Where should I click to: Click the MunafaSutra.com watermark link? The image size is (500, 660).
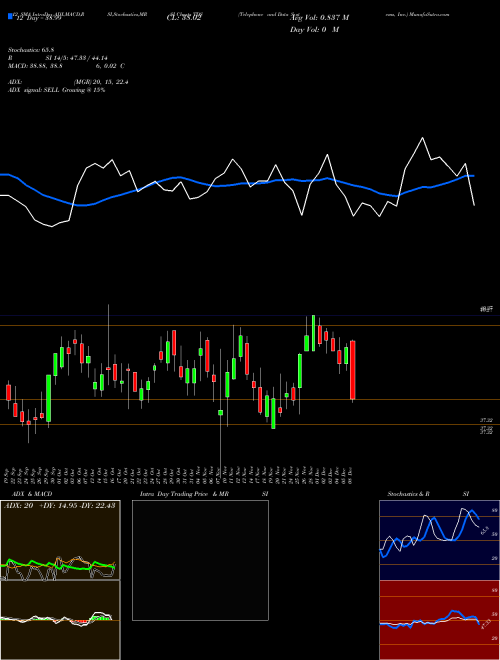point(431,14)
